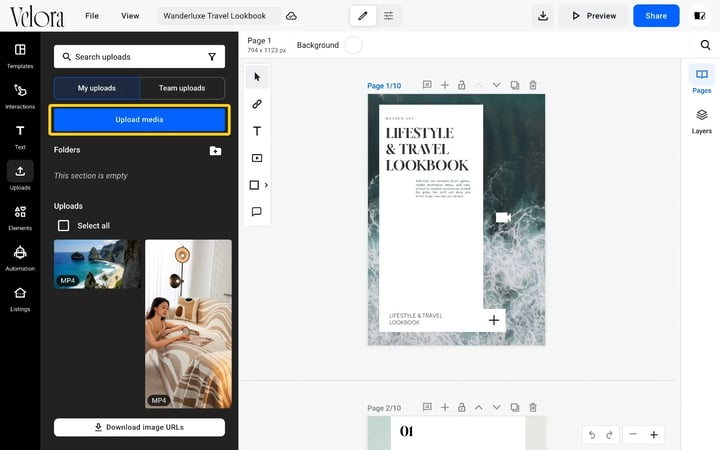Screen dimensions: 720x450
Task: Click Download image URLs button
Action: (x=139, y=428)
